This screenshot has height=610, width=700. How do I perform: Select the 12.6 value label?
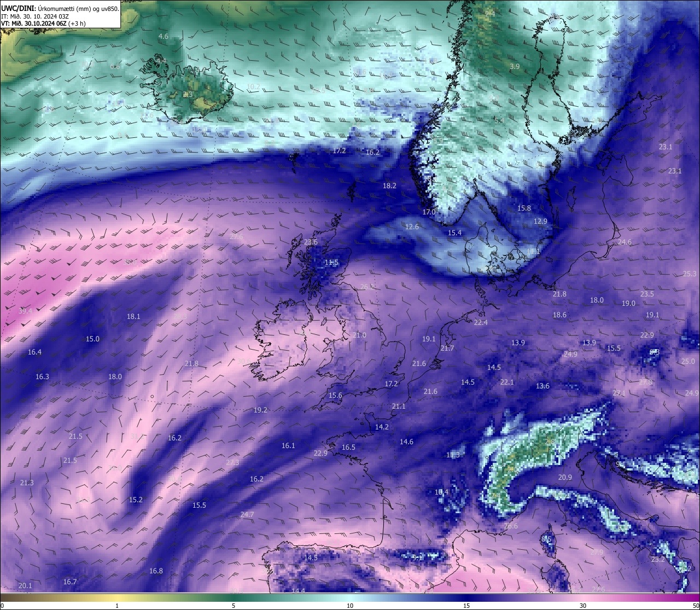pos(412,226)
